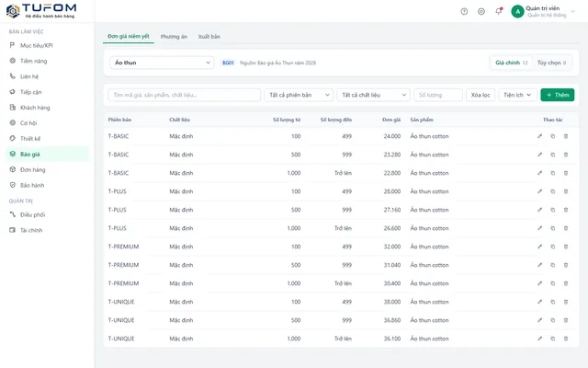Switch to Phương án tab
The image size is (588, 368).
coord(174,37)
